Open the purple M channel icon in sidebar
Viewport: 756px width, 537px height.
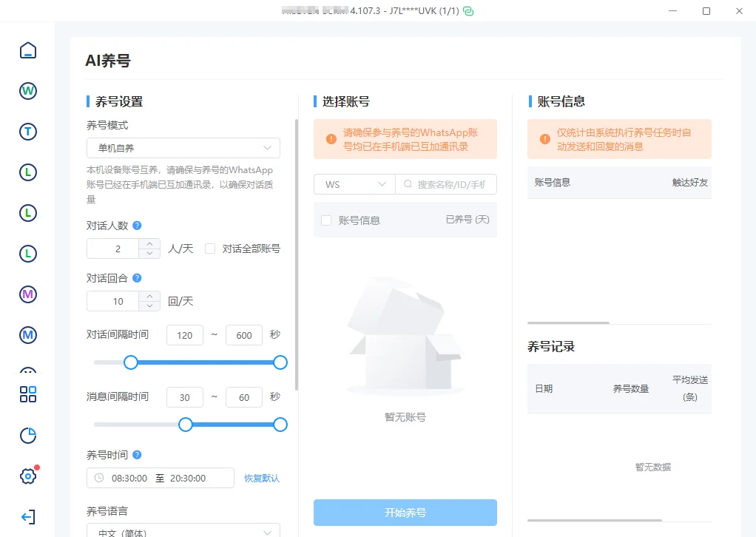pos(27,294)
